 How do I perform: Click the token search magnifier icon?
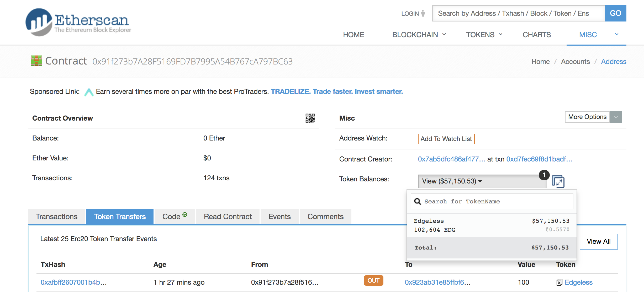click(417, 201)
